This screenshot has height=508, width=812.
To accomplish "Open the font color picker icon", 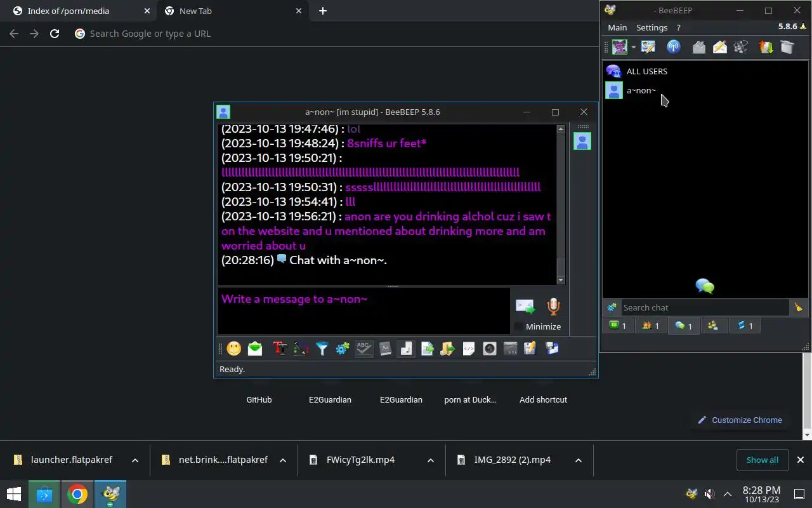I will tap(301, 349).
